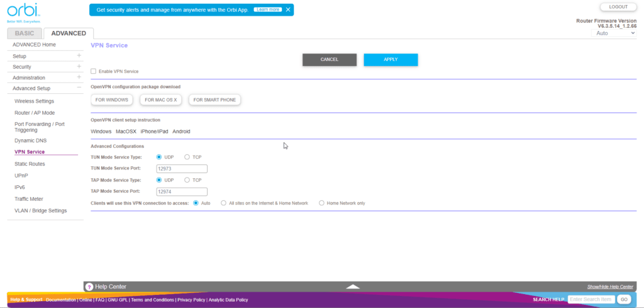The width and height of the screenshot is (644, 308).
Task: Open Dynamic DNS in the sidebar
Action: pos(30,140)
